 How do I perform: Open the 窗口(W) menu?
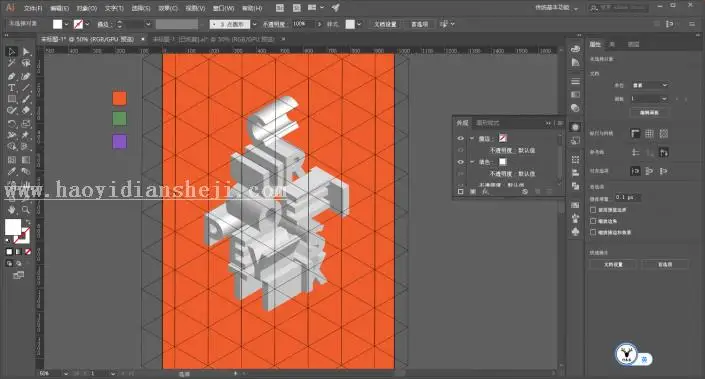pyautogui.click(x=223, y=8)
